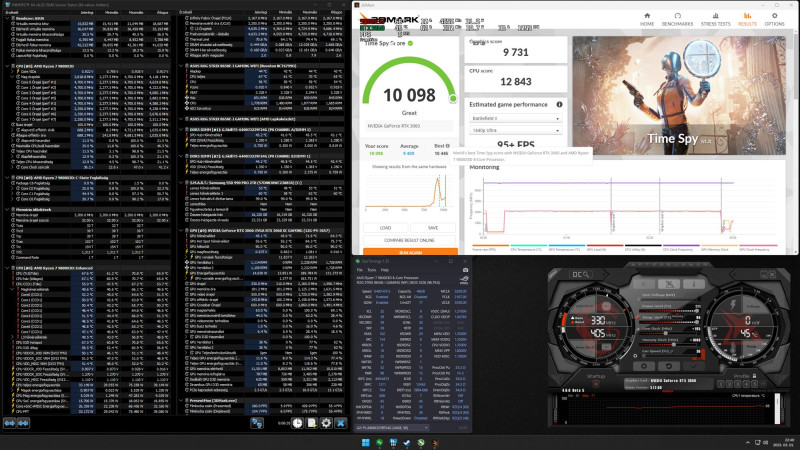The height and width of the screenshot is (450, 800).
Task: Toggle Afterburner profile lock
Action: tap(755, 376)
